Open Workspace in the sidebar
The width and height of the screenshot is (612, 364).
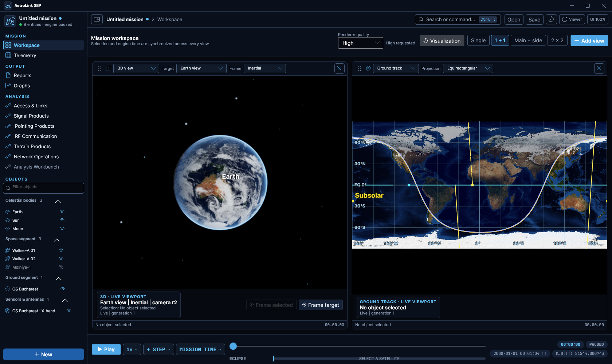click(x=43, y=45)
